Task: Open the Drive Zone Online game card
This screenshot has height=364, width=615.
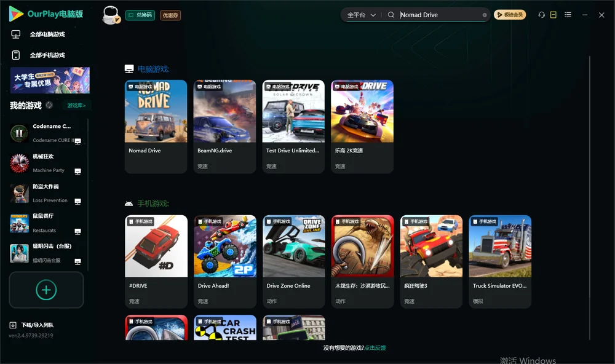Action: tap(294, 262)
